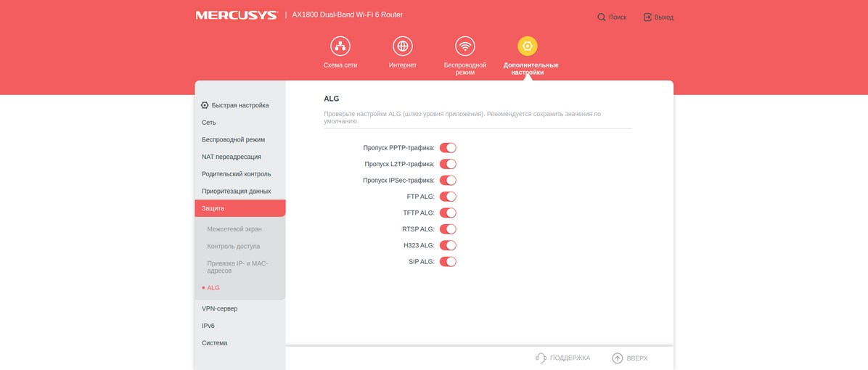Click the ВВЕРХ up-arrow icon

tap(618, 358)
